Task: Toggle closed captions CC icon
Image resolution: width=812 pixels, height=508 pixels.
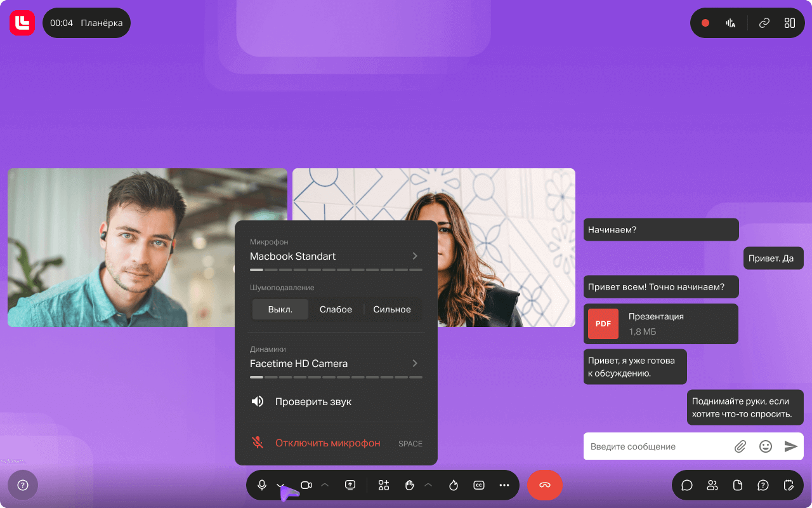Action: click(x=479, y=485)
